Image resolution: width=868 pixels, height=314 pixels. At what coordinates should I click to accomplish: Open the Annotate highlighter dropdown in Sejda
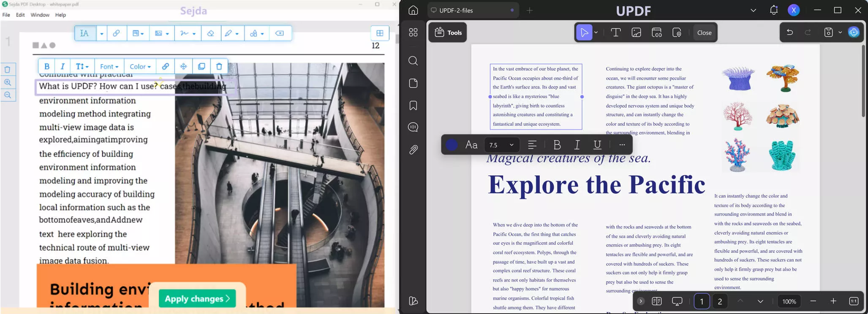pyautogui.click(x=232, y=33)
